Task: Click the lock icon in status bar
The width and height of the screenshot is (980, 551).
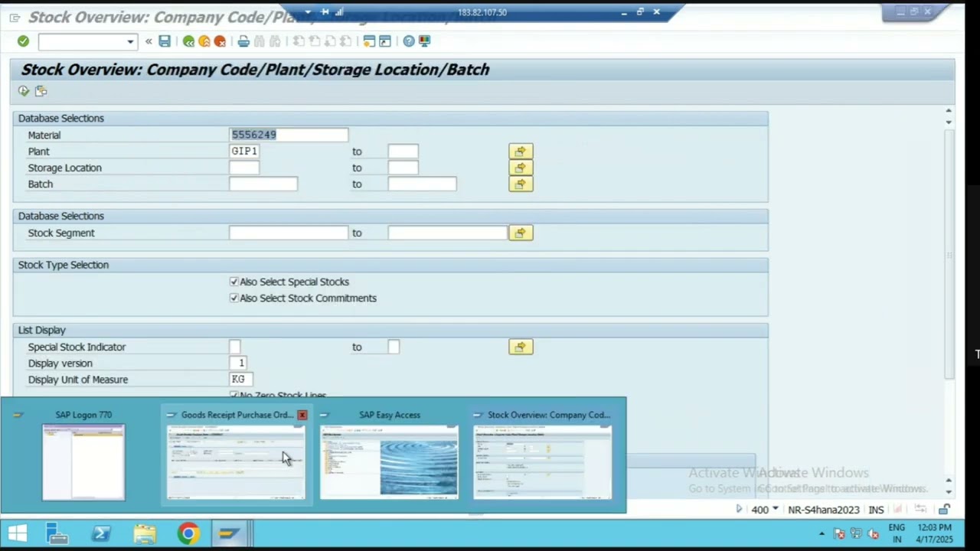Action: point(945,509)
